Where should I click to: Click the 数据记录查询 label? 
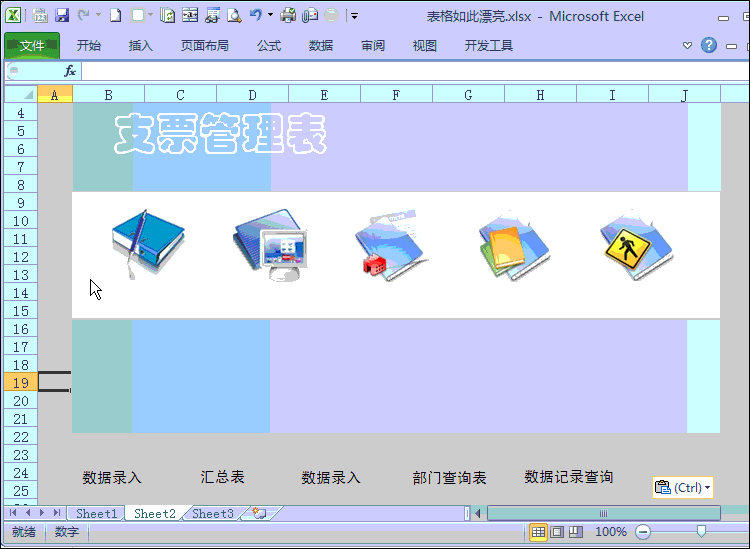568,477
